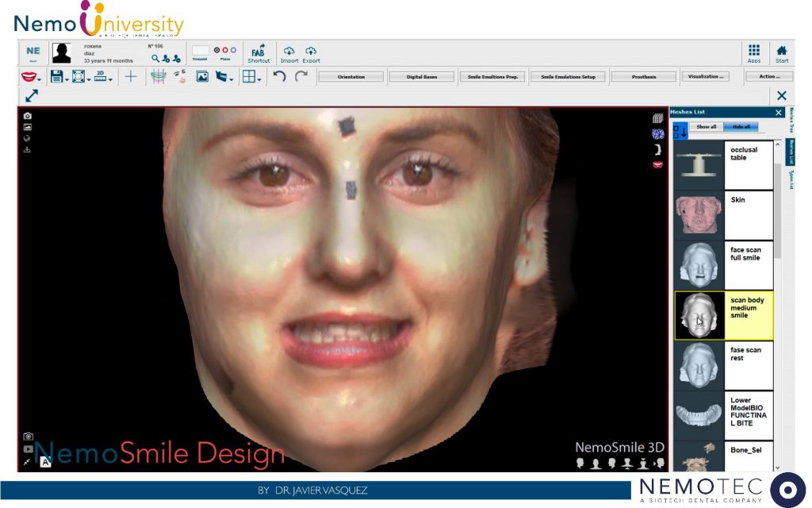Viewport: 812px width, 508px height.
Task: Click the jaw skull view icon
Action: coord(222,77)
